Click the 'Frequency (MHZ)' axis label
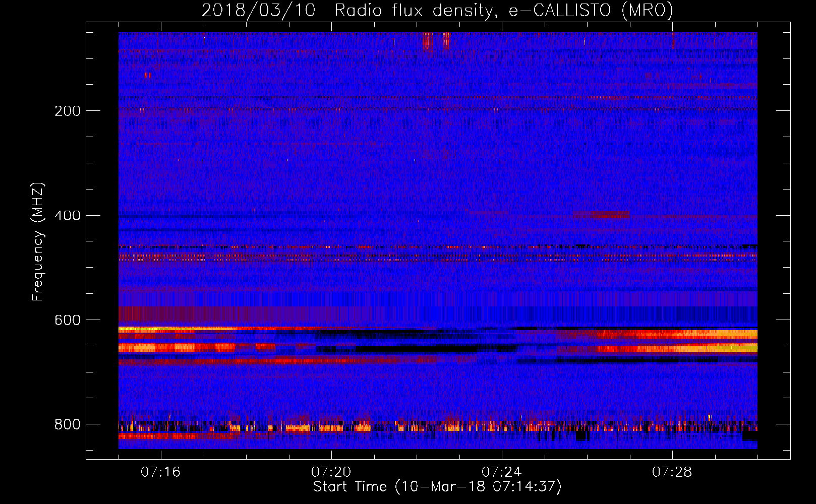Image resolution: width=816 pixels, height=504 pixels. (x=38, y=241)
